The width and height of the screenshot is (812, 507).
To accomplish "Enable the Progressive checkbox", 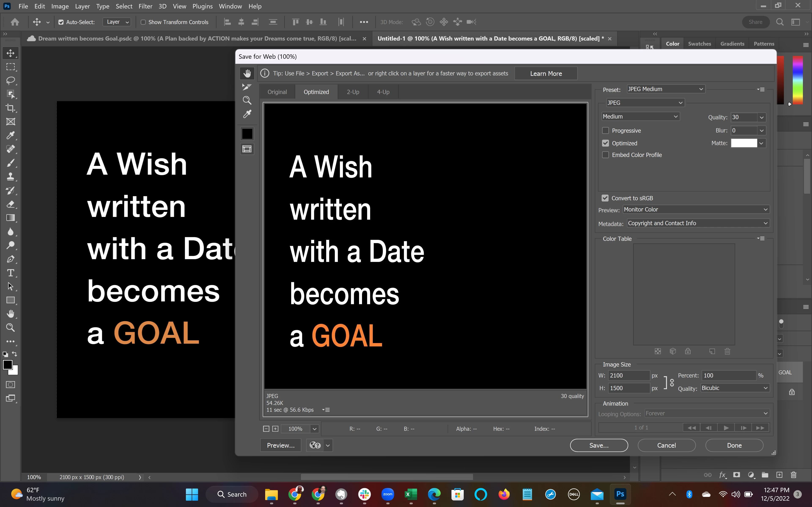I will (605, 130).
